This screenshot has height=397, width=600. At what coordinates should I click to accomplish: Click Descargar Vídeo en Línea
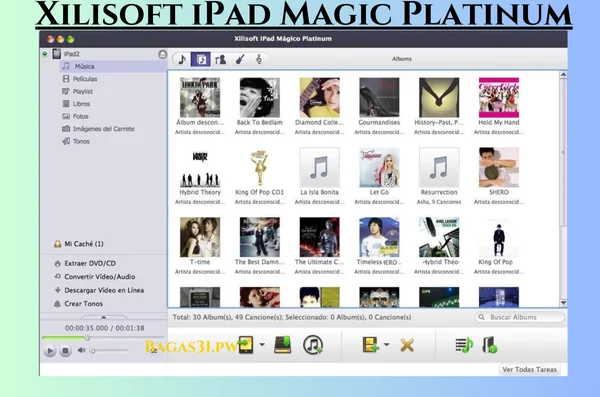point(104,290)
